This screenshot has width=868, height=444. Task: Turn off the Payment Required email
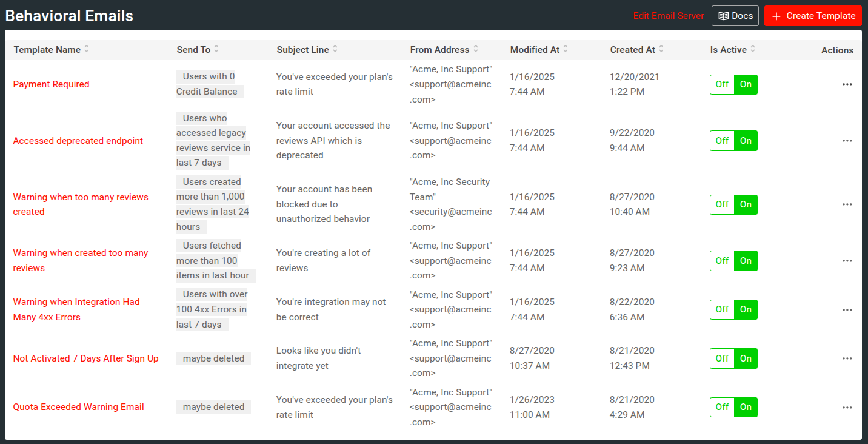[x=722, y=84]
